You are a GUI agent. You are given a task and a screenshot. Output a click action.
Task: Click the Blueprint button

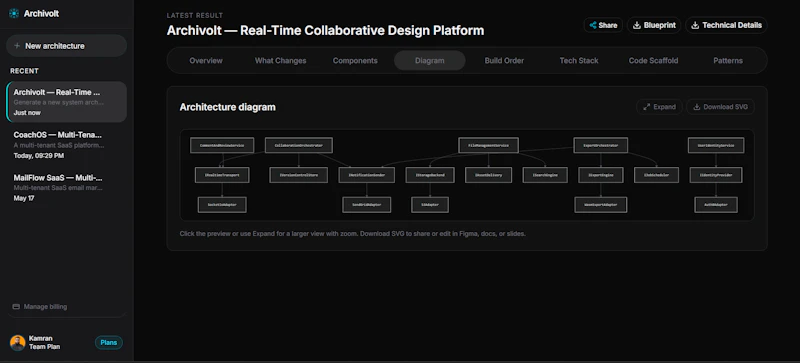click(654, 25)
